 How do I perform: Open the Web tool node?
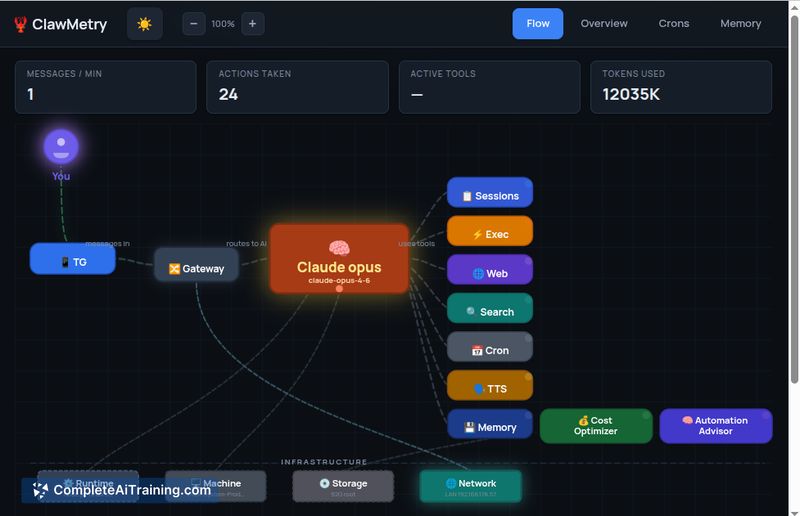(490, 273)
